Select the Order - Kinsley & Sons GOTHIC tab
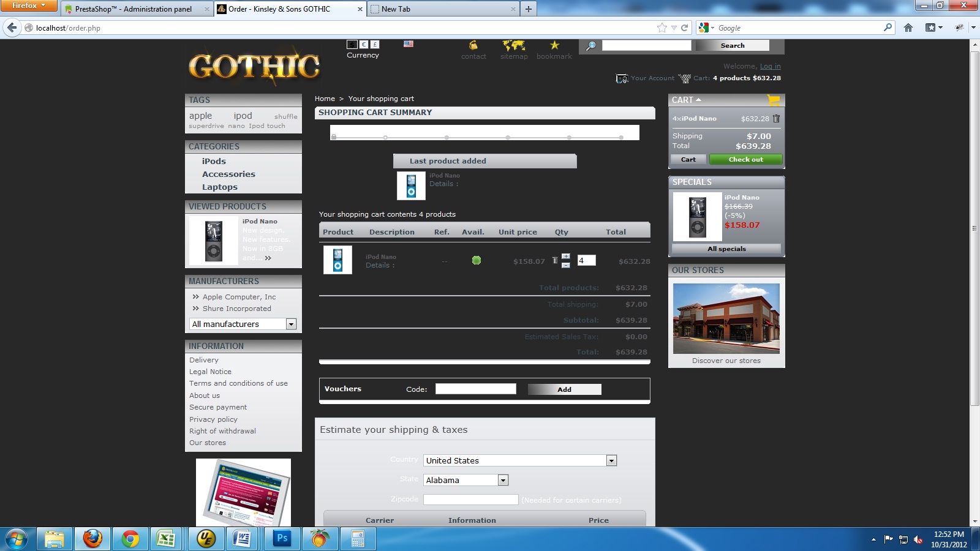 (x=290, y=9)
